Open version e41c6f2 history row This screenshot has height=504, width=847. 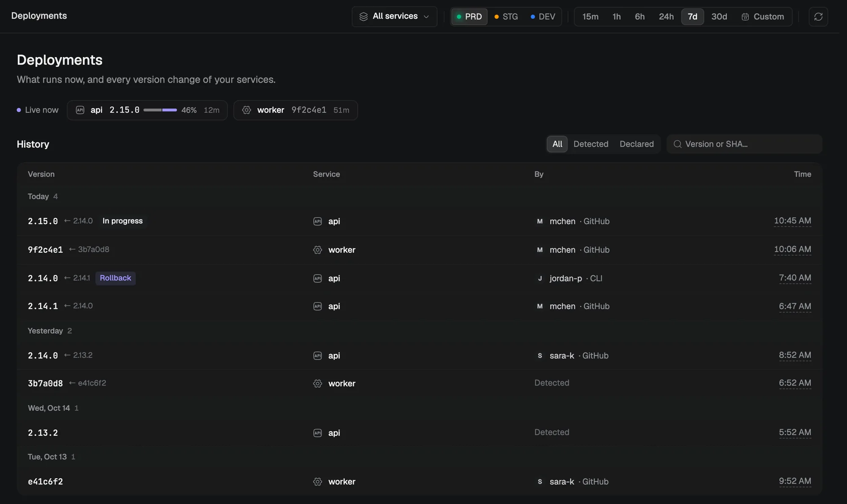[420, 482]
